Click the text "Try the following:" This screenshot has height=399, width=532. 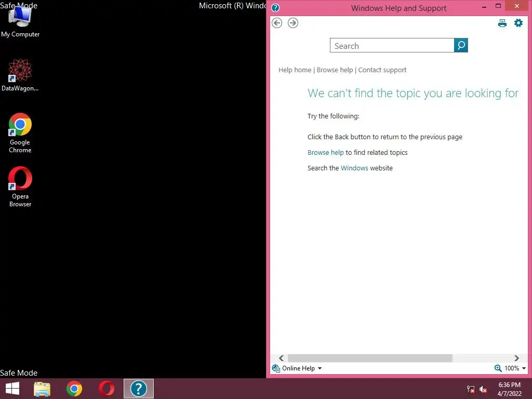click(333, 116)
